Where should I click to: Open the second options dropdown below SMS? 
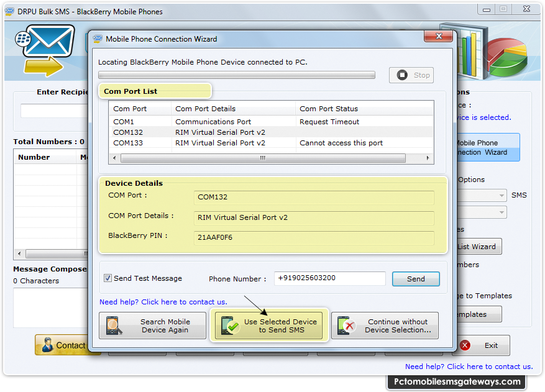pos(481,212)
